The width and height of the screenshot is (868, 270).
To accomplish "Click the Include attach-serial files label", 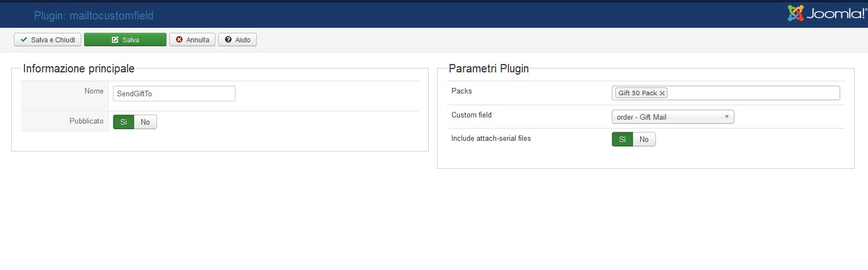I will tap(491, 138).
